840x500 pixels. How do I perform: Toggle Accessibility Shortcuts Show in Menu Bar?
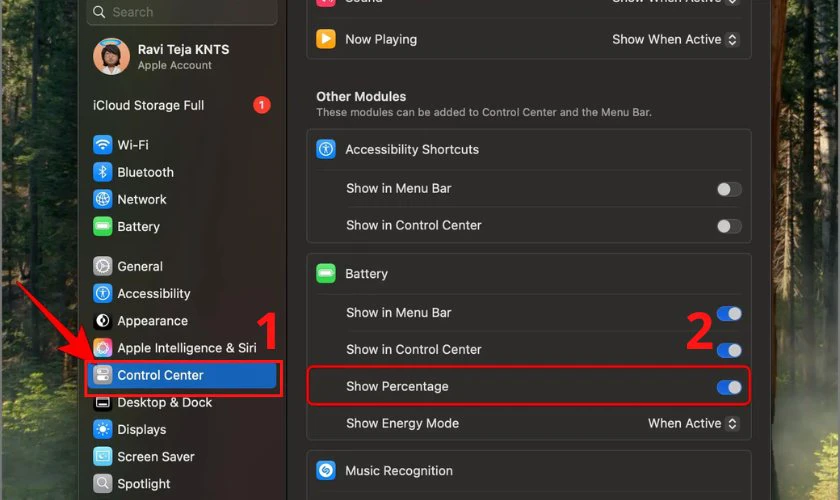pyautogui.click(x=729, y=189)
